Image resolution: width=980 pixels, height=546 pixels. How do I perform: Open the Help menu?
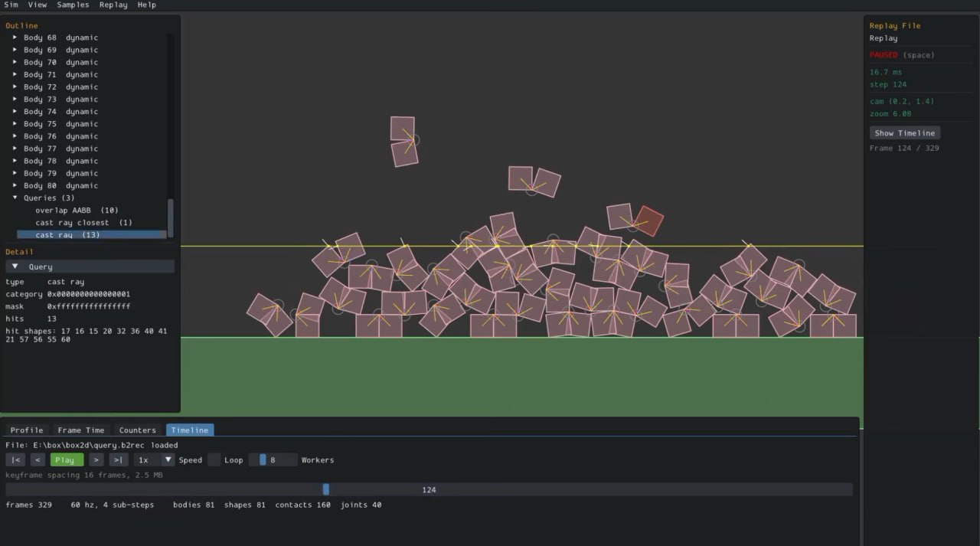[x=147, y=5]
